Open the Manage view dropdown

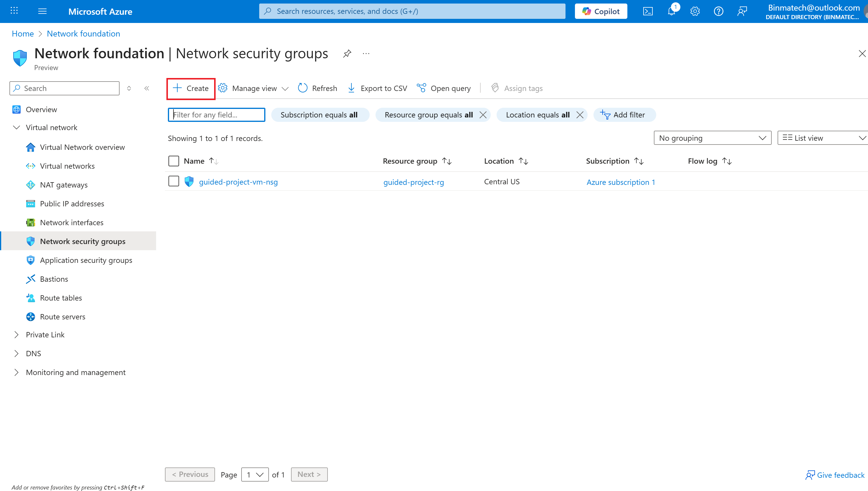(x=254, y=88)
